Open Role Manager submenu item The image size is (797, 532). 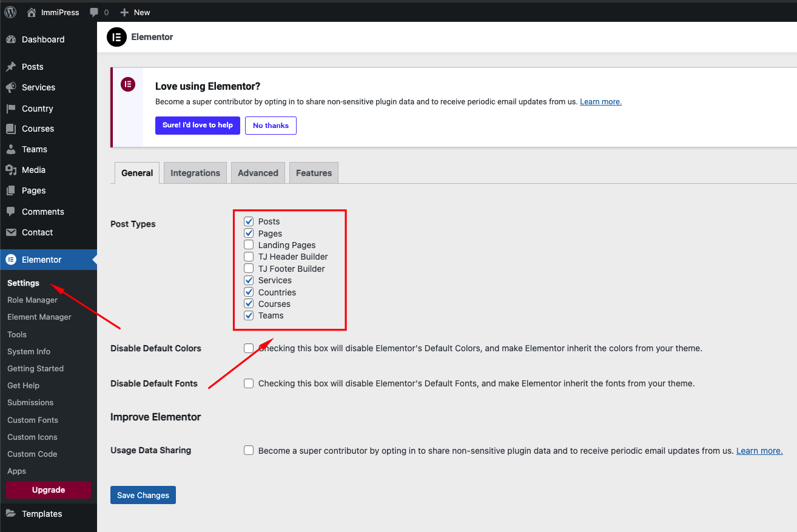32,300
